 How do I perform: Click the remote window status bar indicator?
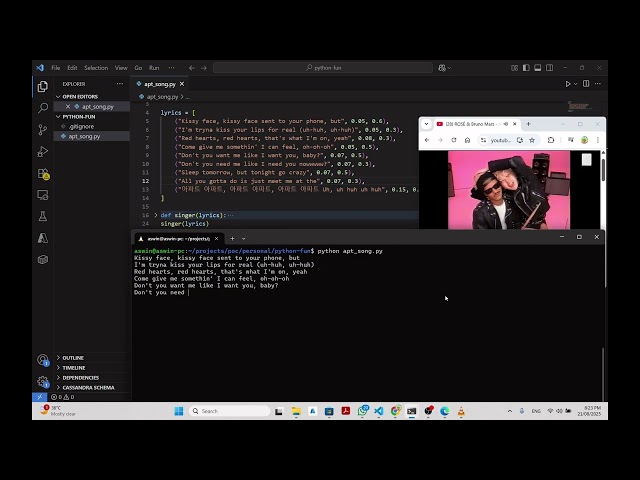40,397
